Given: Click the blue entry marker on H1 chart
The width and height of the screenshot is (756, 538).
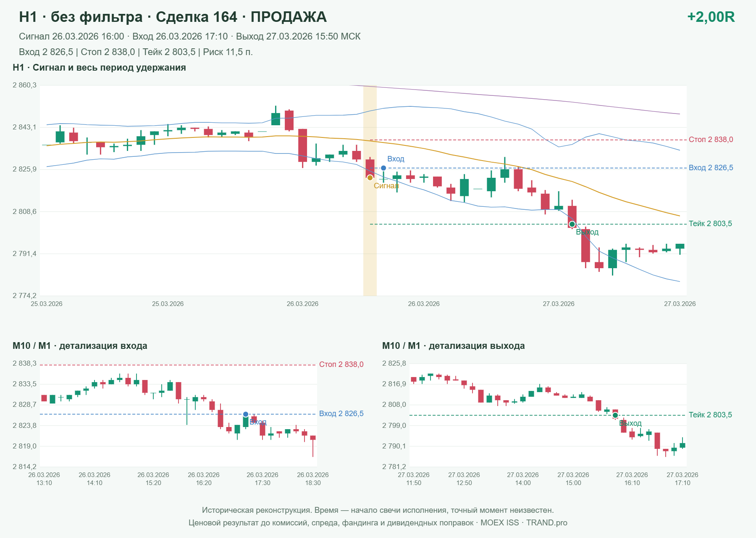Looking at the screenshot, I should (383, 168).
